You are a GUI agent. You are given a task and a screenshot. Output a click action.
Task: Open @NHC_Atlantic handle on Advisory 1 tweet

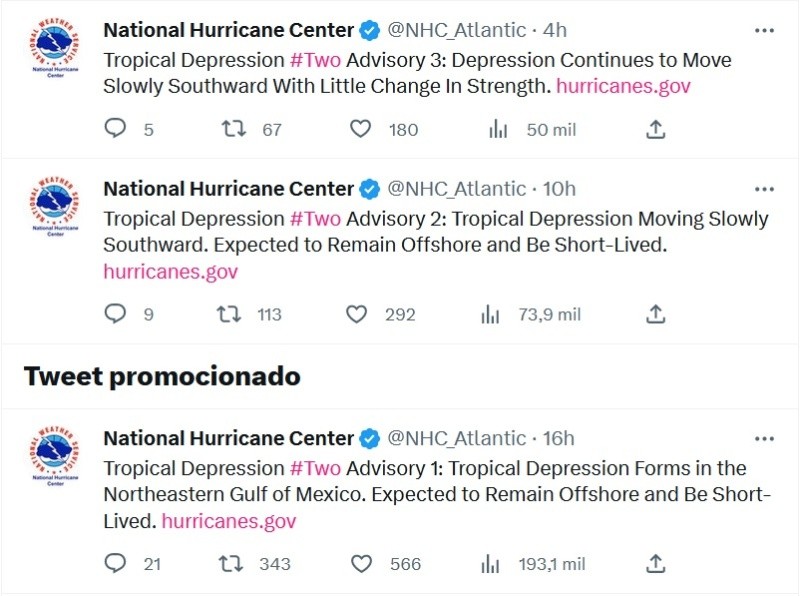[x=456, y=438]
